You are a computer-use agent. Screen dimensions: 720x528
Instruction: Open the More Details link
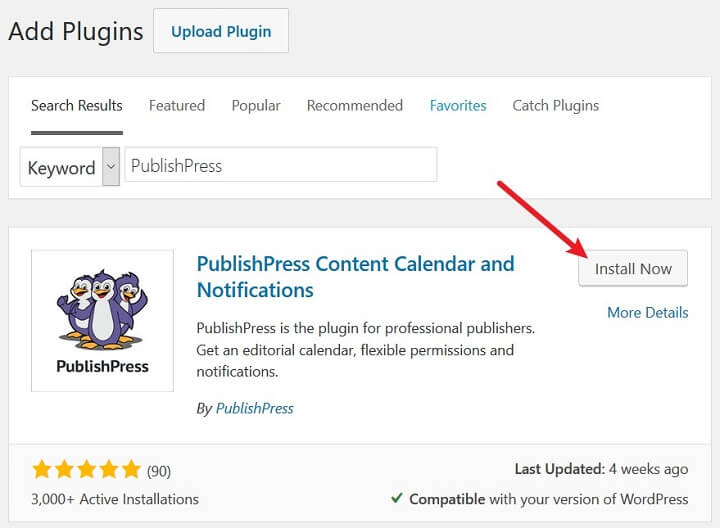647,313
